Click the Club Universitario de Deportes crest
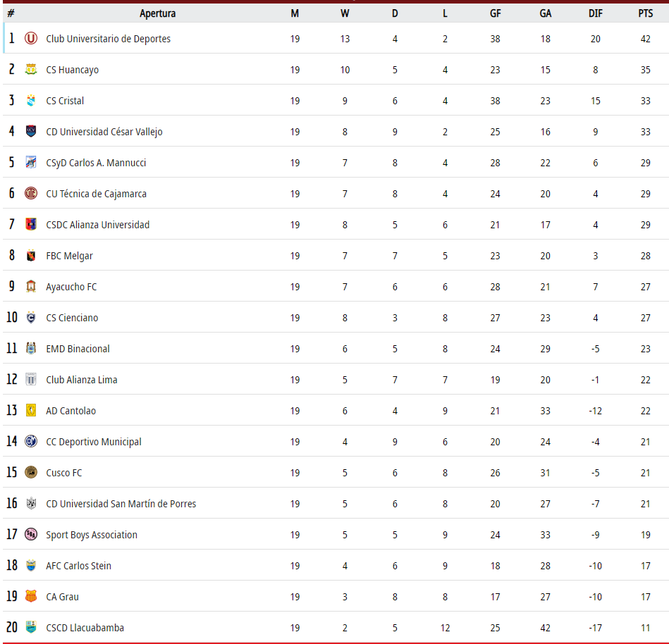669x644 pixels. pyautogui.click(x=31, y=38)
